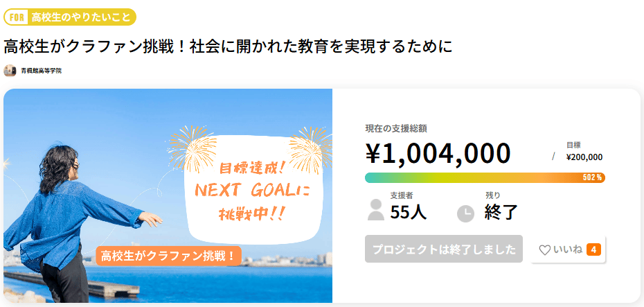The width and height of the screenshot is (644, 307).
Task: Click the 目標達成 NEXT GOAL message
Action: (x=253, y=191)
